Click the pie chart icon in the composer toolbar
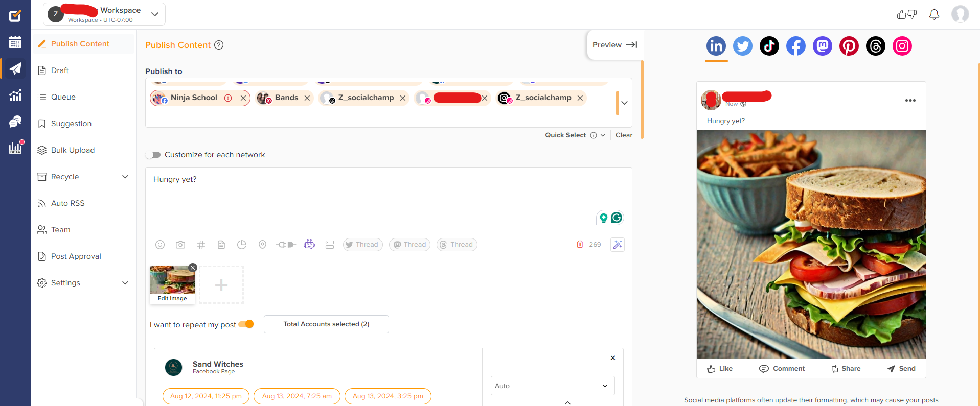The width and height of the screenshot is (980, 406). 242,245
